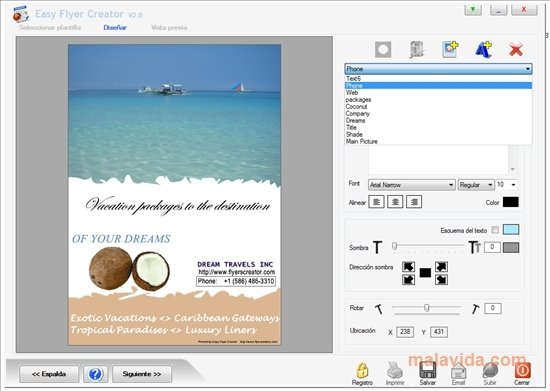Switch to Diseñar tab
The height and width of the screenshot is (391, 550).
click(x=115, y=27)
